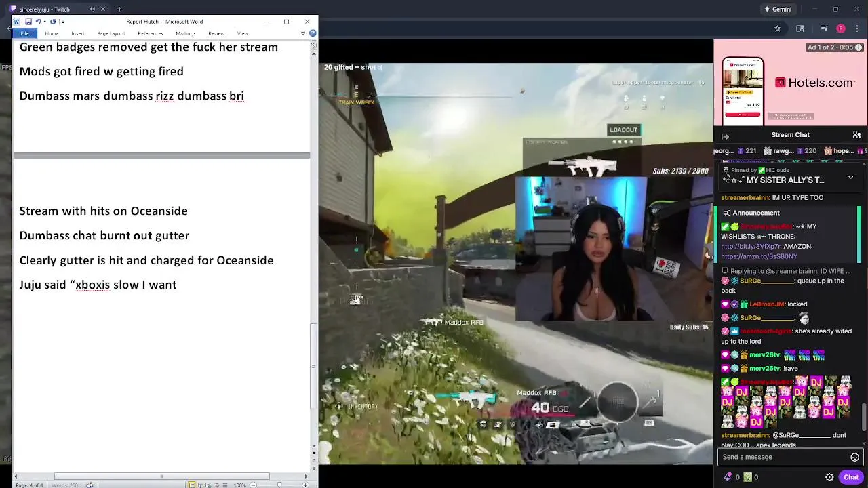This screenshot has height=488, width=868.
Task: Open the Chrome profile avatar
Action: (x=841, y=28)
